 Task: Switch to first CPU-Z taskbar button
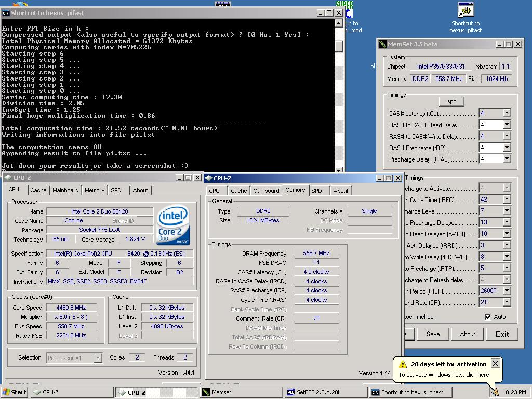pyautogui.click(x=72, y=392)
